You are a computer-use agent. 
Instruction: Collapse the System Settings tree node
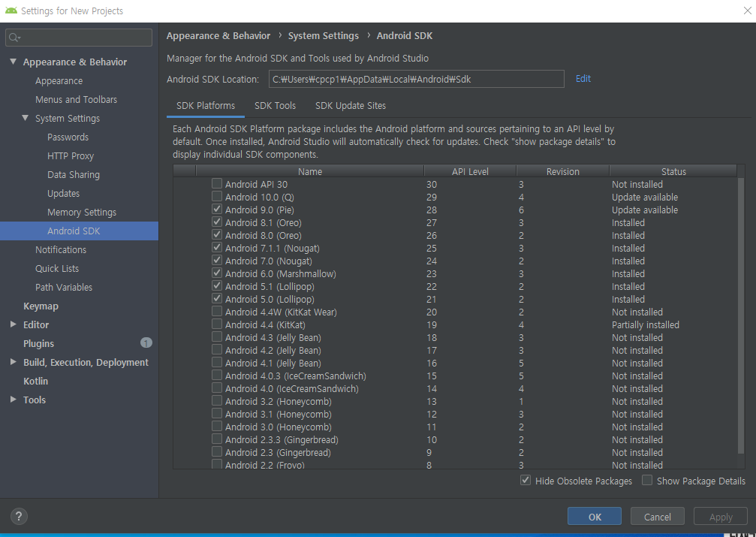(26, 118)
